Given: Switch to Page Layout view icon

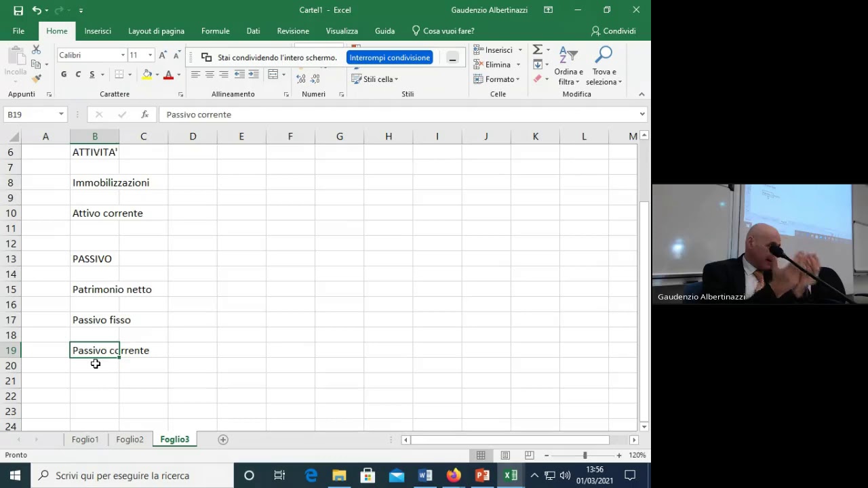Looking at the screenshot, I should [505, 455].
